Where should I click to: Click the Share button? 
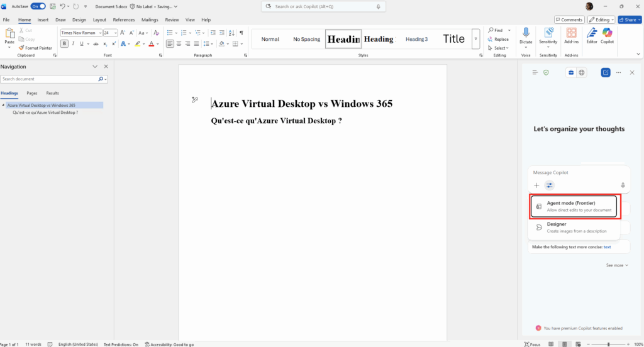[629, 19]
